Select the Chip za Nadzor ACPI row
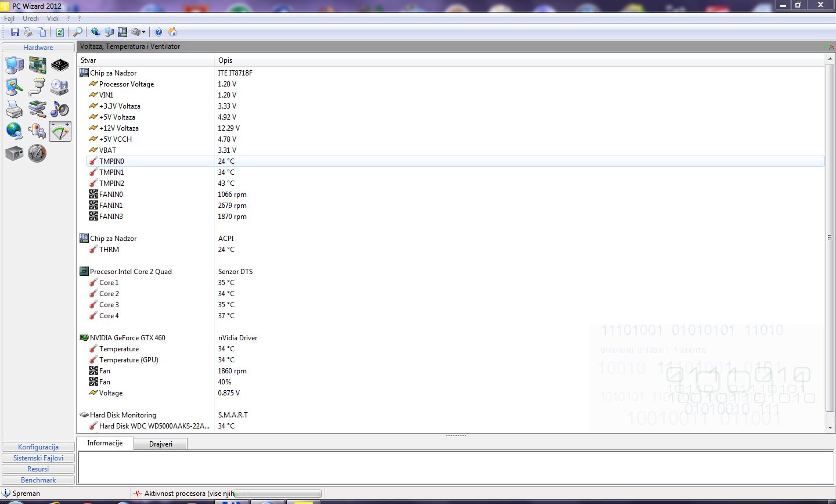Viewport: 836px width, 504px height. click(x=451, y=239)
